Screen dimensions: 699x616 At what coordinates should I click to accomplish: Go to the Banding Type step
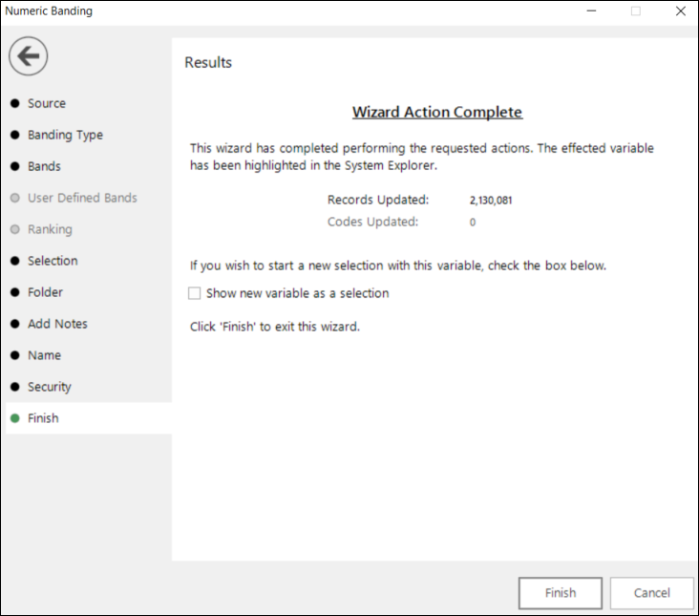click(x=65, y=135)
